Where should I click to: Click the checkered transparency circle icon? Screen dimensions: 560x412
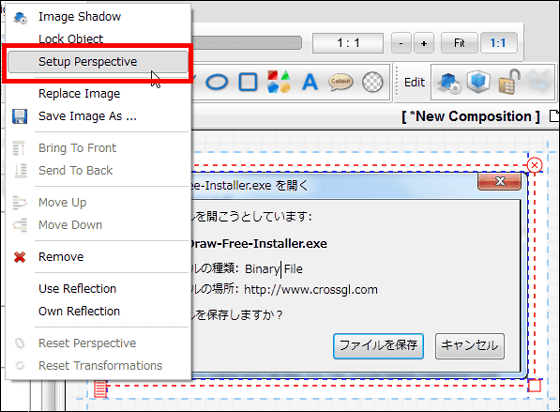pyautogui.click(x=372, y=82)
